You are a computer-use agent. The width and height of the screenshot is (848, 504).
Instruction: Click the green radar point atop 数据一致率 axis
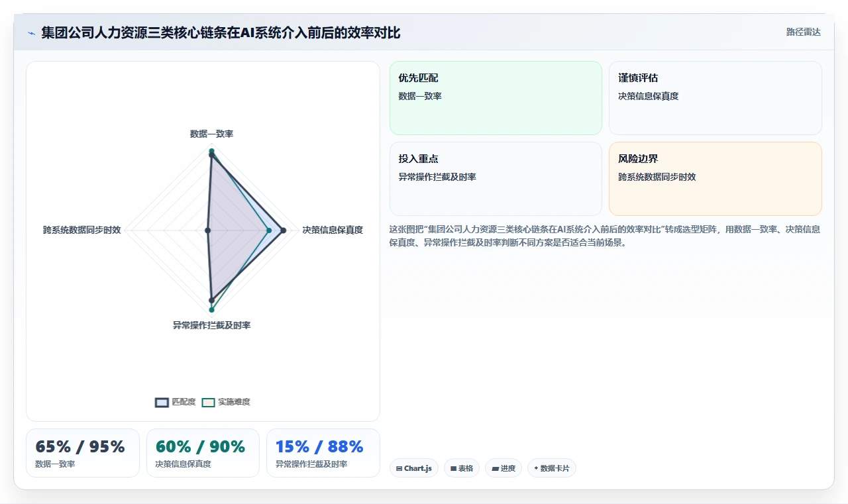point(211,151)
